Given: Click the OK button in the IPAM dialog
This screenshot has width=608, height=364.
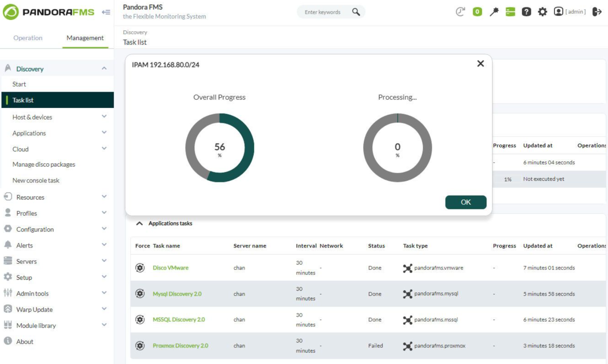Looking at the screenshot, I should pos(466,202).
